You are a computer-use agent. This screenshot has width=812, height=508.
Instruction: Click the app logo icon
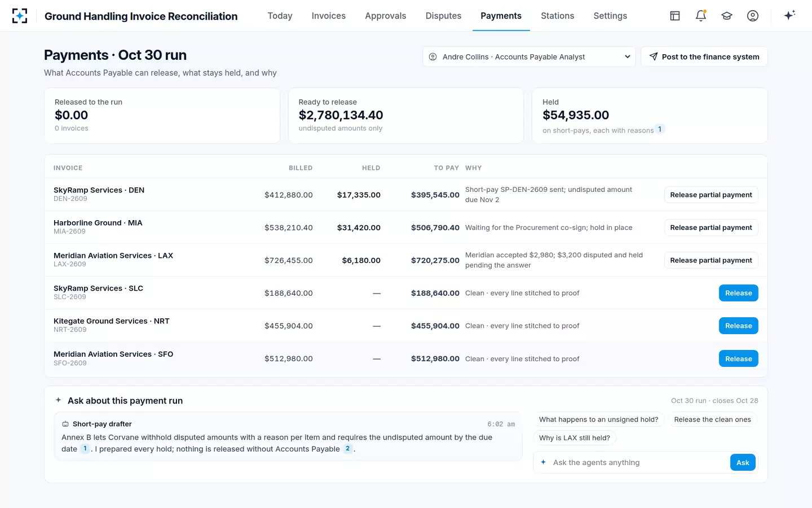point(20,16)
